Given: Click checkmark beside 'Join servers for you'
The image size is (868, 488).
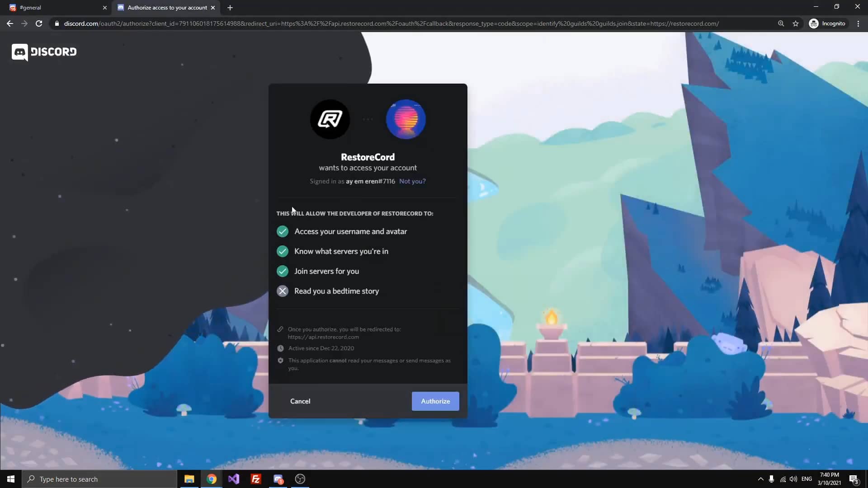Looking at the screenshot, I should [283, 271].
